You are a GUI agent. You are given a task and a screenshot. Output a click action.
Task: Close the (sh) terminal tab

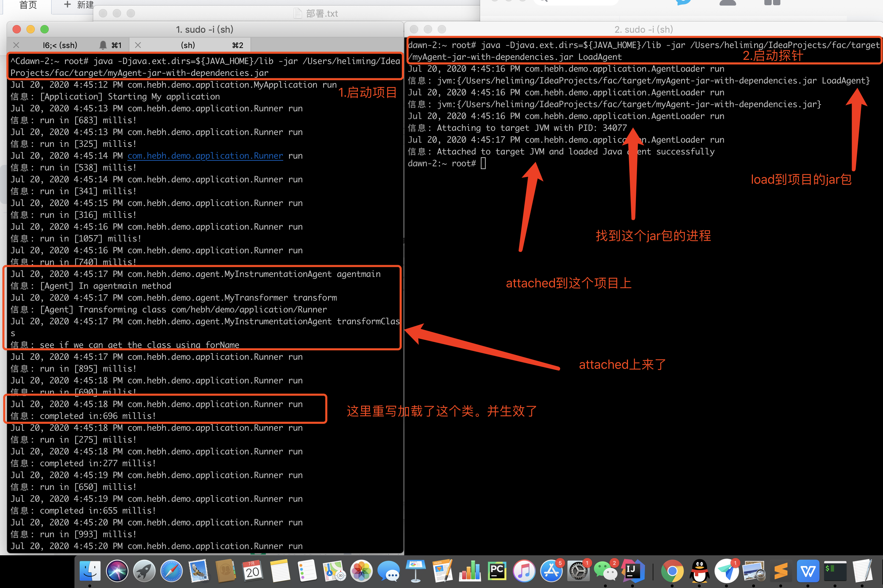pos(138,45)
